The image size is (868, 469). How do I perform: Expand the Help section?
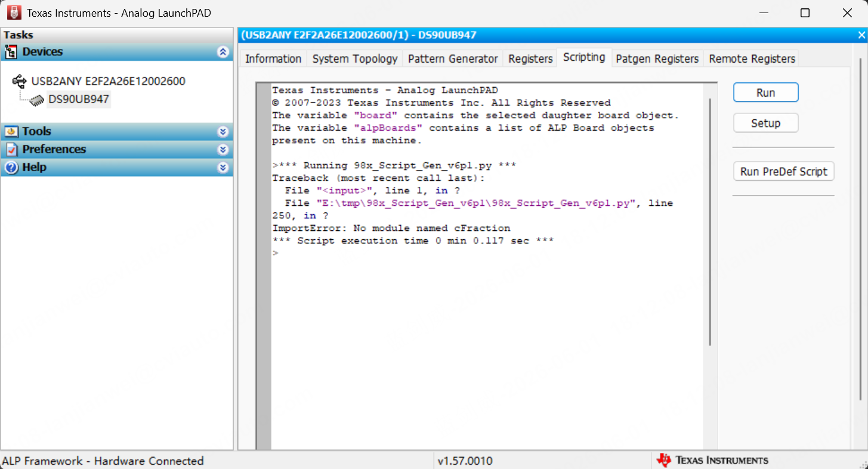tap(223, 167)
